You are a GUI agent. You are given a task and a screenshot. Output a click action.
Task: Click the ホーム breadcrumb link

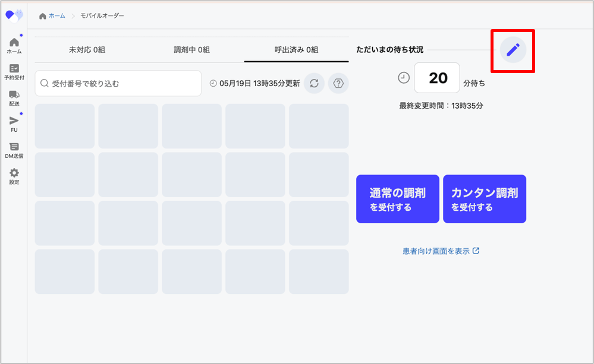pos(56,15)
